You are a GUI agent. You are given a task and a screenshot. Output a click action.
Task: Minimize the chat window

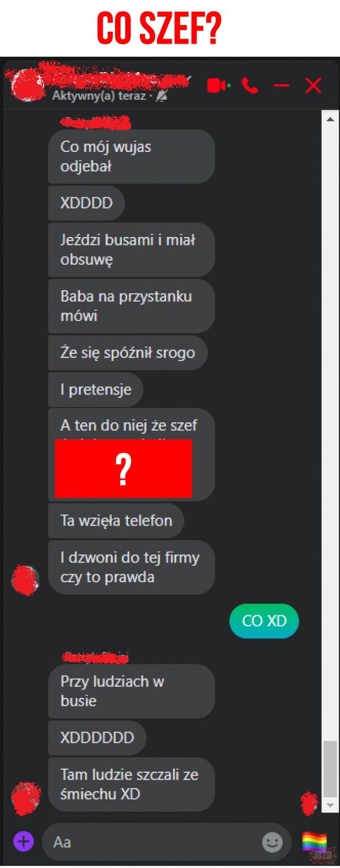(x=281, y=86)
